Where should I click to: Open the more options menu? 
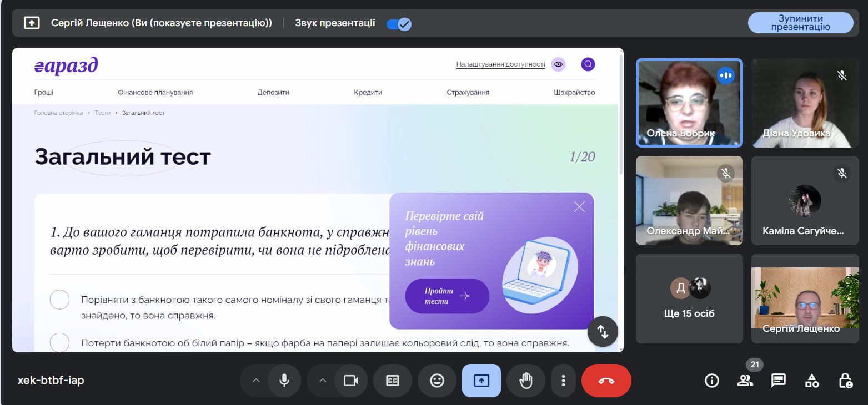click(x=563, y=381)
